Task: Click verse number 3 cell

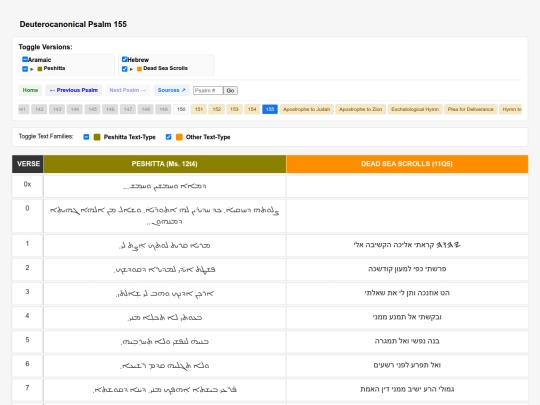Action: pyautogui.click(x=28, y=294)
